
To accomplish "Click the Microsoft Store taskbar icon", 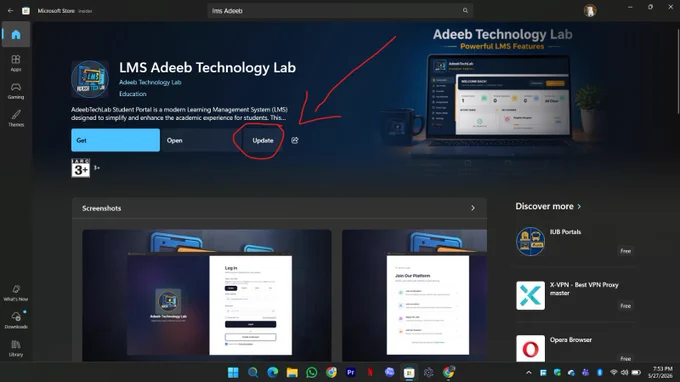I will pos(409,372).
